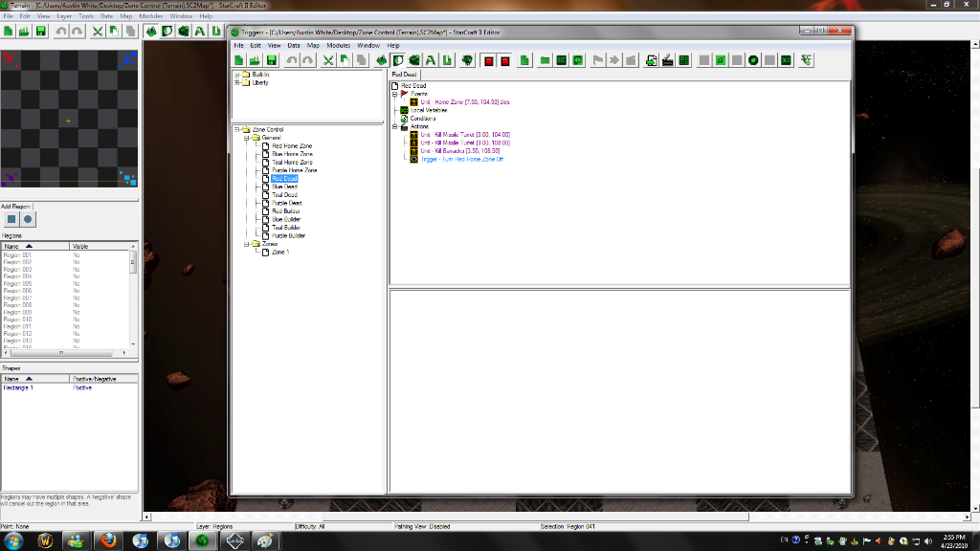This screenshot has height=551, width=980.
Task: Click Cut icon in Terrain window toolbar
Action: [x=98, y=31]
